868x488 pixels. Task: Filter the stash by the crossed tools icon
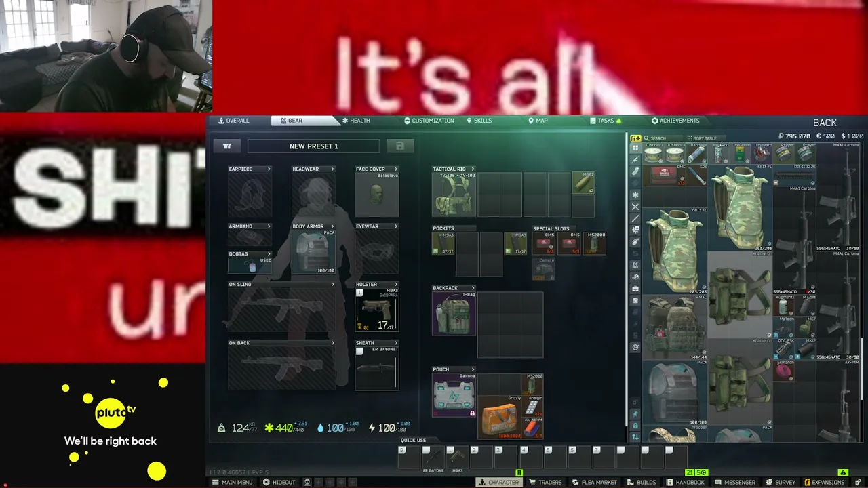point(635,207)
